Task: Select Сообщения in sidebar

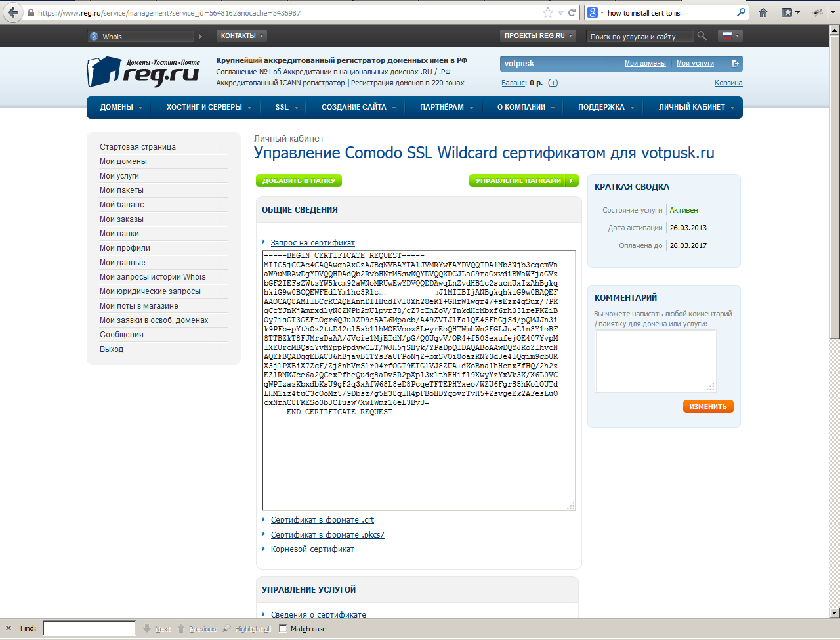Action: [121, 335]
